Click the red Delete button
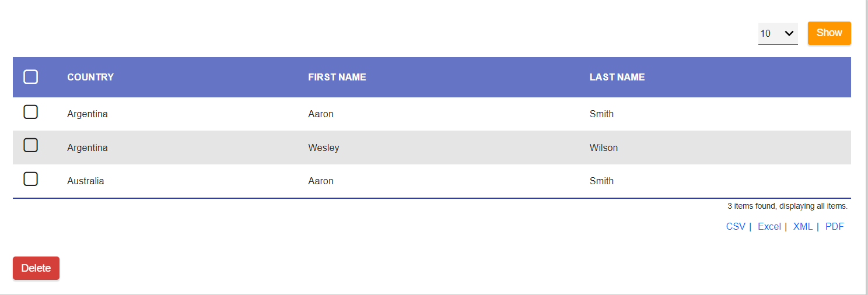Viewport: 868px width, 295px height. (36, 268)
